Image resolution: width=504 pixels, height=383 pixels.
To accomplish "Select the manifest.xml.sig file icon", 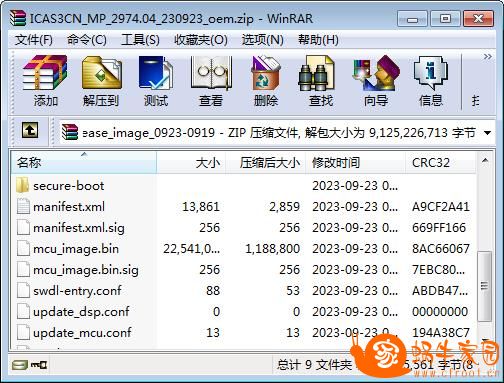I will [23, 227].
